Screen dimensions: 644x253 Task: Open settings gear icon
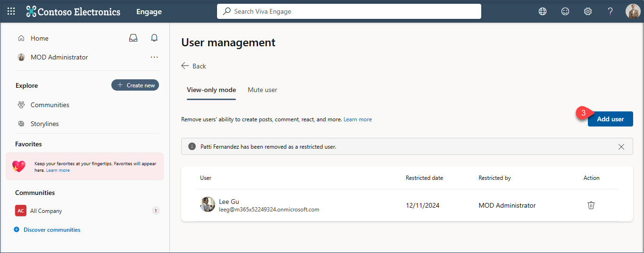click(588, 11)
